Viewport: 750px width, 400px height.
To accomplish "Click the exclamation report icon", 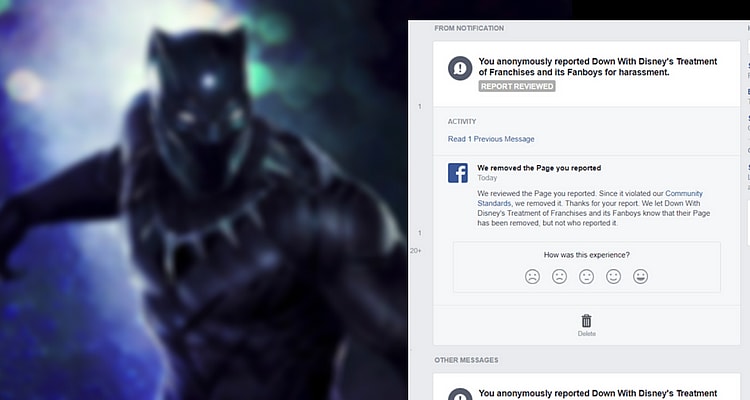I will [x=459, y=69].
